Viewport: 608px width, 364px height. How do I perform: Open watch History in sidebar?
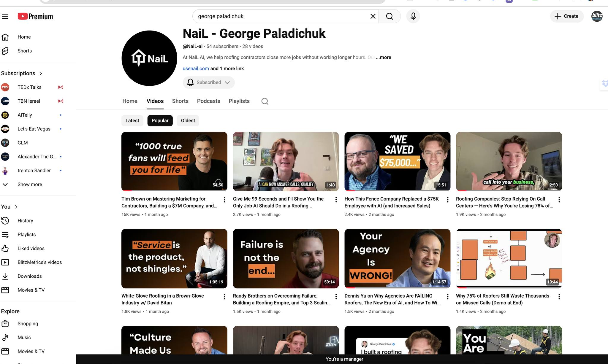(x=25, y=221)
